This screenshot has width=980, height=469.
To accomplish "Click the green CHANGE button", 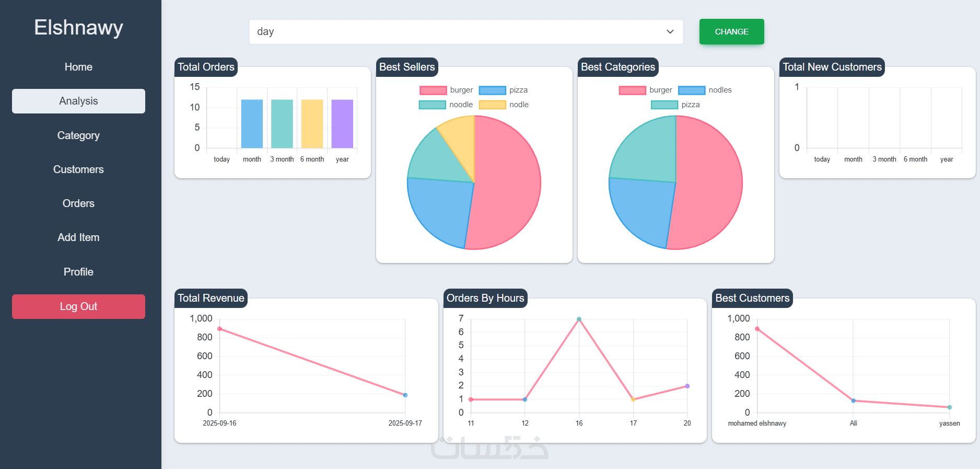I will (731, 32).
